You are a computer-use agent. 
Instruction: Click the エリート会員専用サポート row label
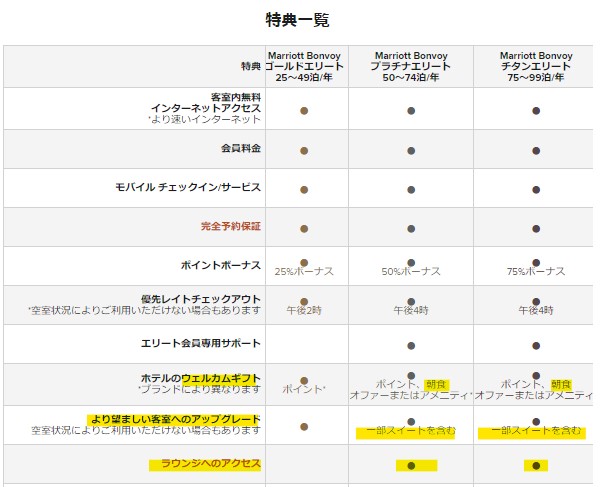point(201,343)
